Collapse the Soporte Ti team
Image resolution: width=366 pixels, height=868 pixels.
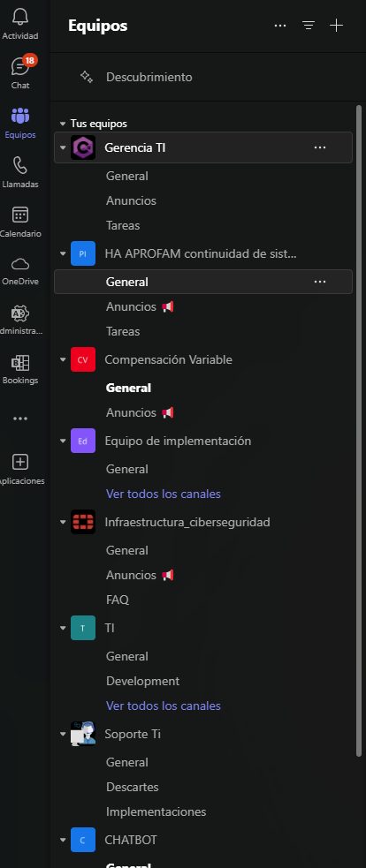coord(63,734)
